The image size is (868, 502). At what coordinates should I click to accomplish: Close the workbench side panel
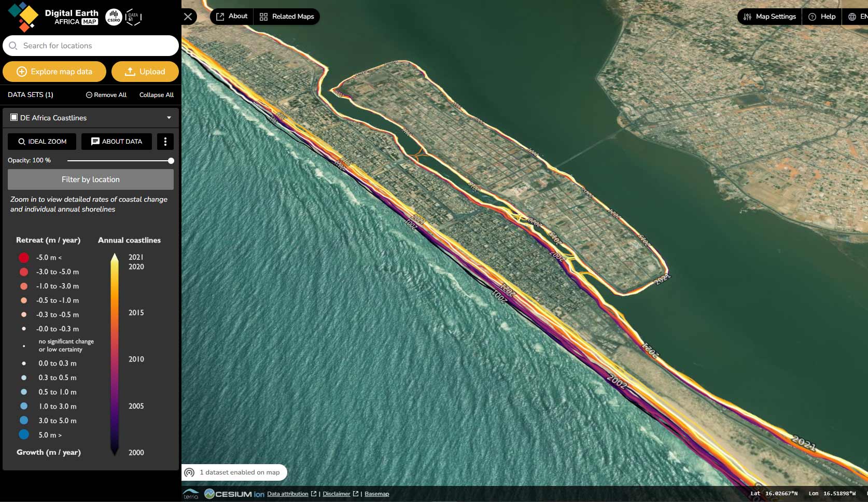(x=188, y=17)
